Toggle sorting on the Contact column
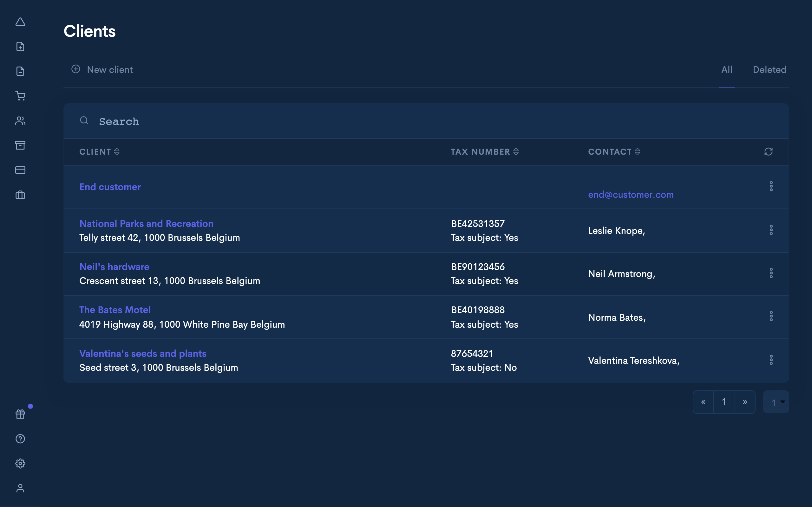The height and width of the screenshot is (507, 812). tap(638, 151)
